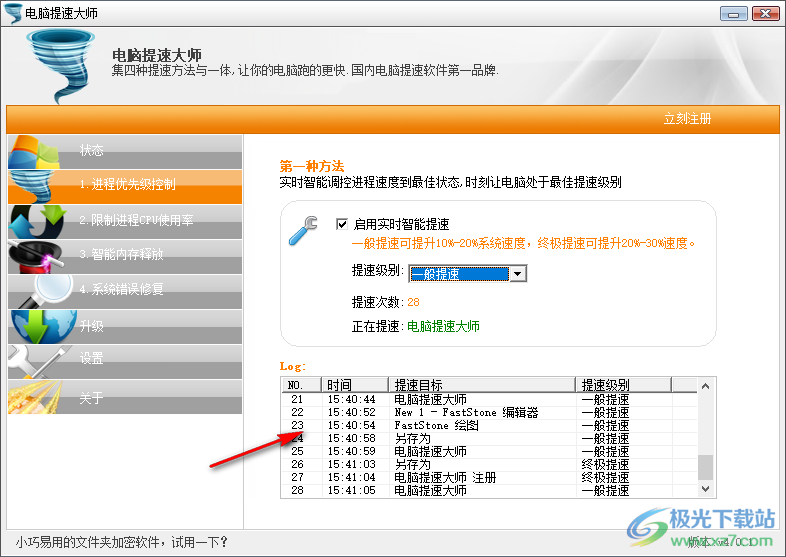Click the blue wrench icon in options panel

click(x=303, y=231)
